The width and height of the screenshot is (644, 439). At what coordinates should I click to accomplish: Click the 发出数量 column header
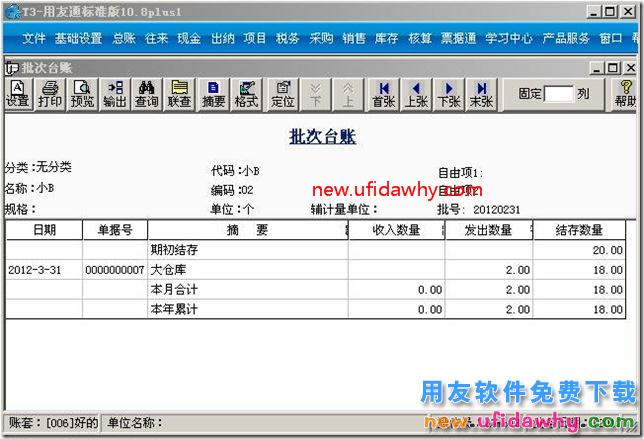point(488,230)
